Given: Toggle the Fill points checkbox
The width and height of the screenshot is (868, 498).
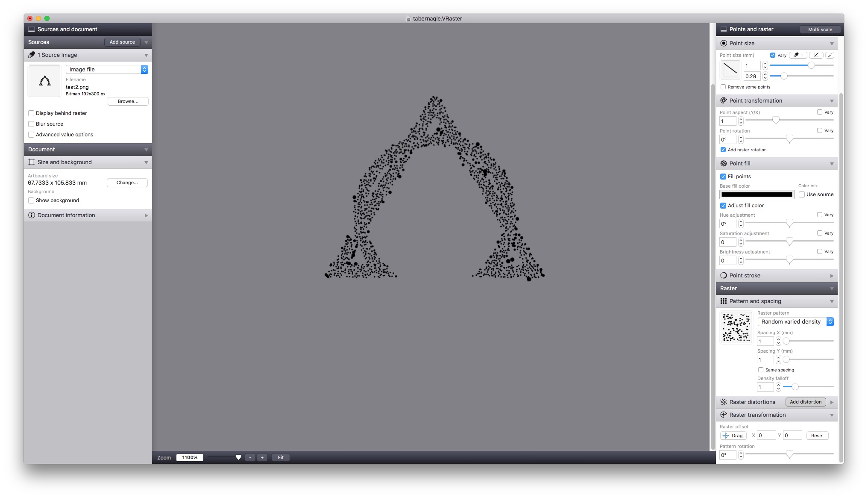Looking at the screenshot, I should point(723,176).
